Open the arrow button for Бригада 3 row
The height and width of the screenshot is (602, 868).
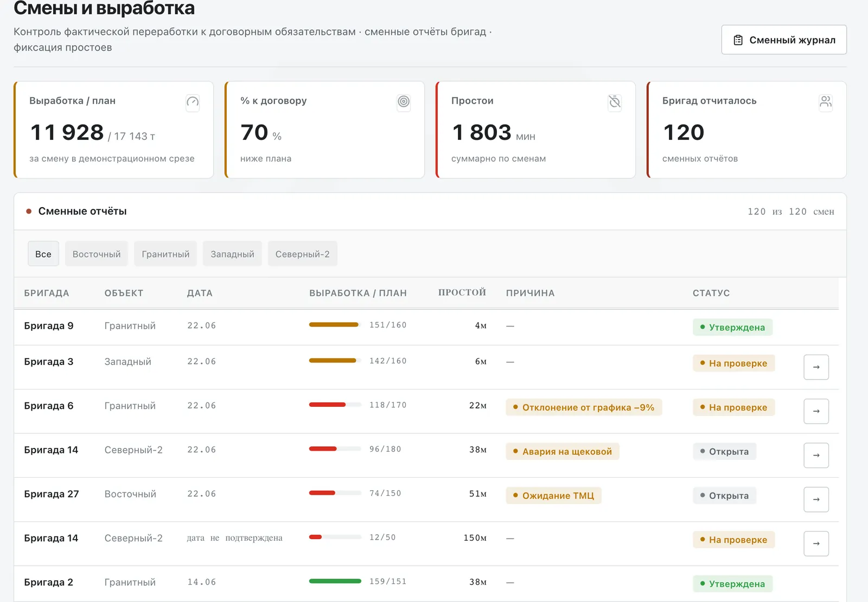[816, 367]
